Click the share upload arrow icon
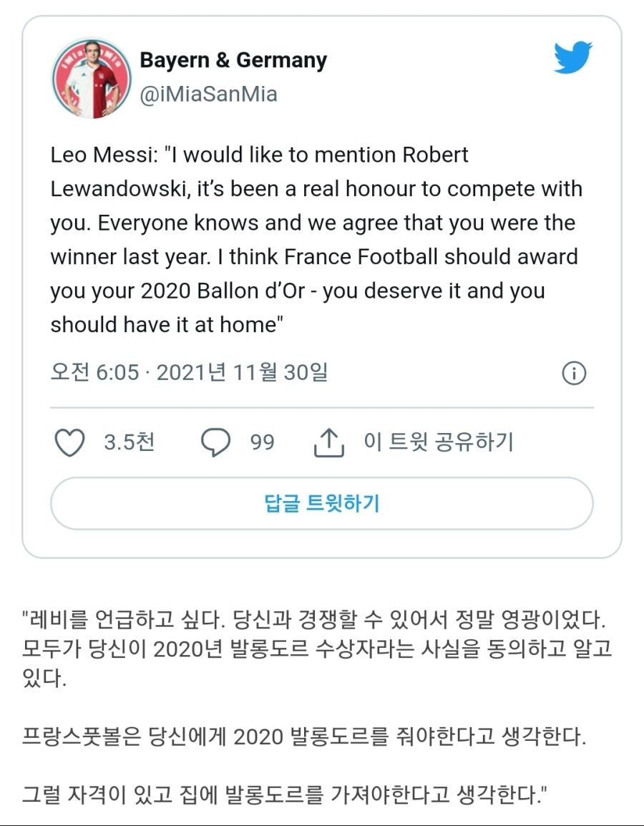 tap(328, 442)
